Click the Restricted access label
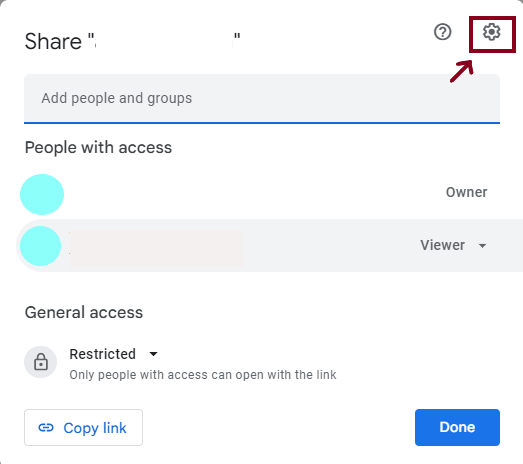The height and width of the screenshot is (464, 523). [103, 354]
